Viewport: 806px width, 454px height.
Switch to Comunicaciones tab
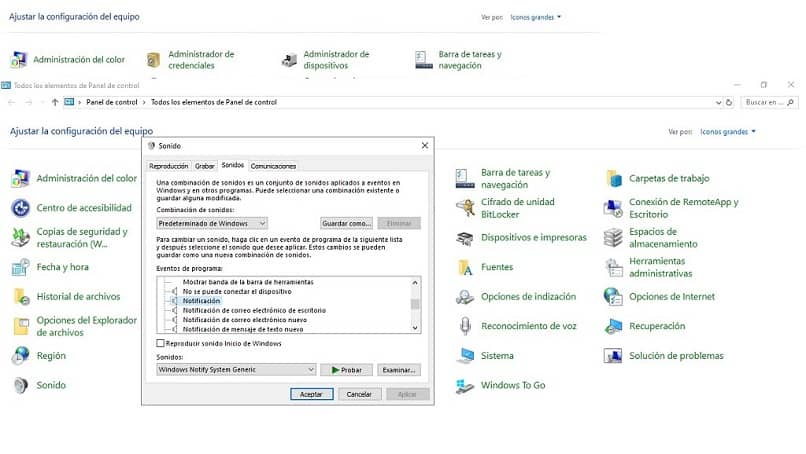tap(273, 166)
